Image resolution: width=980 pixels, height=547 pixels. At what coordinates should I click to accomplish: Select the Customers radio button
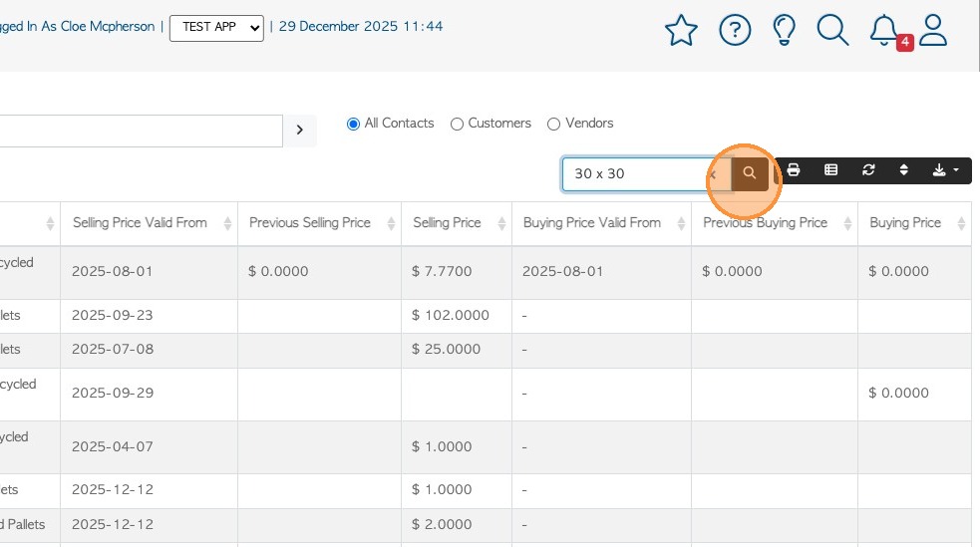tap(457, 124)
